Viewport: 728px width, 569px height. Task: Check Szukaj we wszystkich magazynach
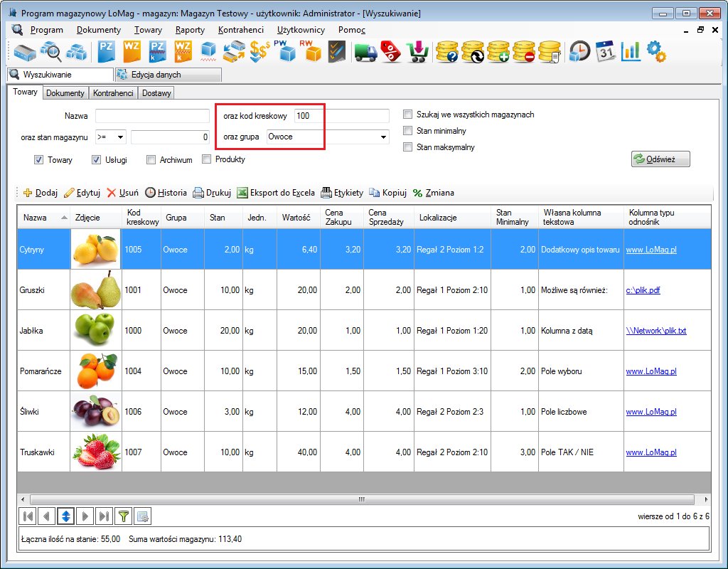pyautogui.click(x=408, y=115)
